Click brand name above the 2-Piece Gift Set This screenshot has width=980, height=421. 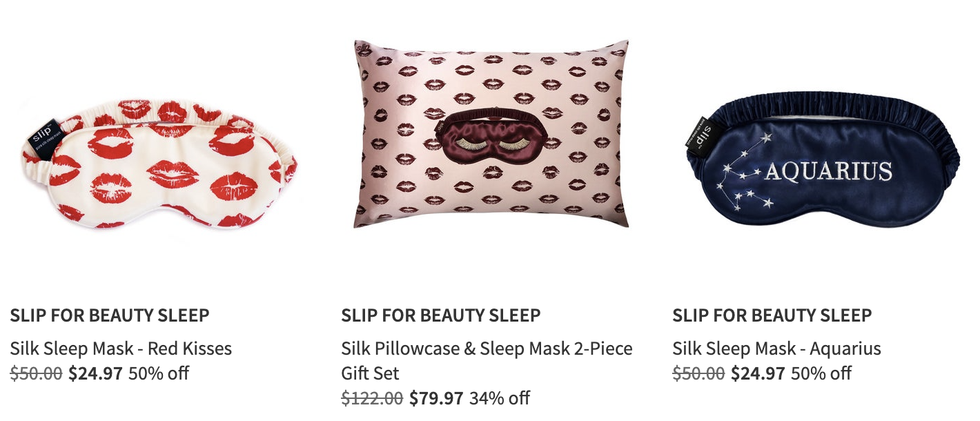pyautogui.click(x=441, y=315)
